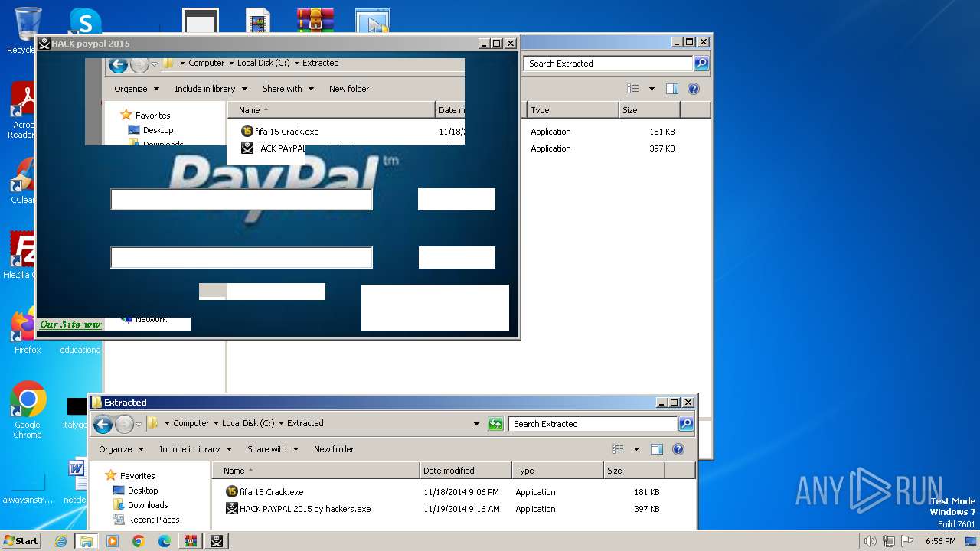This screenshot has height=551, width=980.
Task: Click Local Disk (C:) in front address bar
Action: (x=248, y=423)
